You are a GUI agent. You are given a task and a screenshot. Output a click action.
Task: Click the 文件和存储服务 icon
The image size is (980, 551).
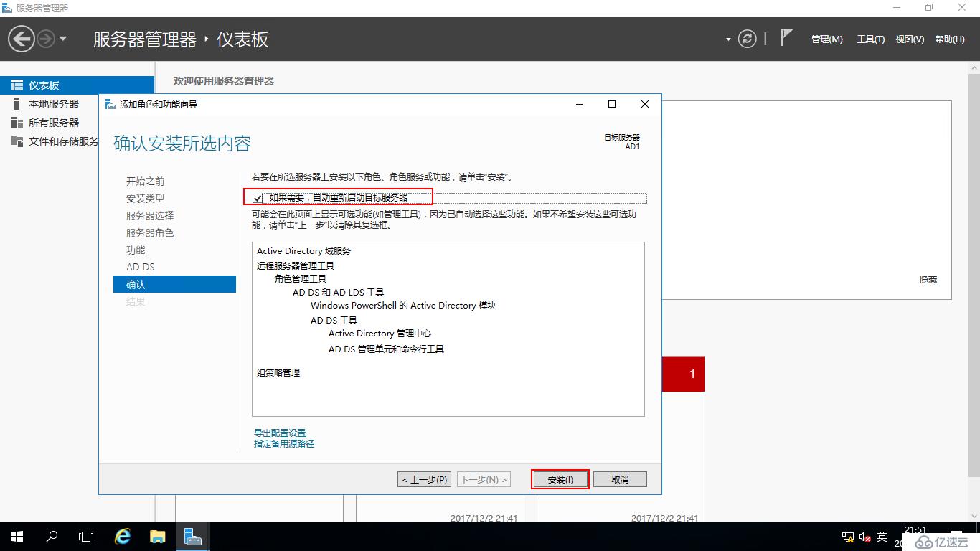pyautogui.click(x=17, y=141)
